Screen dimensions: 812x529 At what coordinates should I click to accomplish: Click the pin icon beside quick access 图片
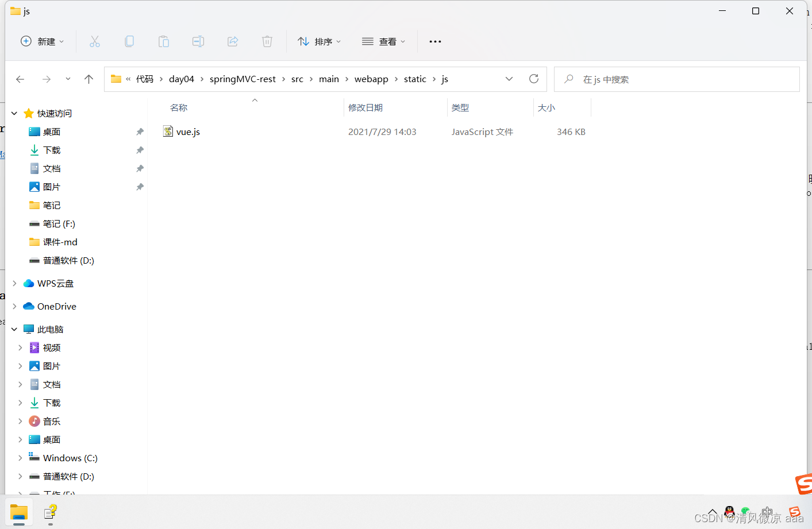[x=140, y=187]
